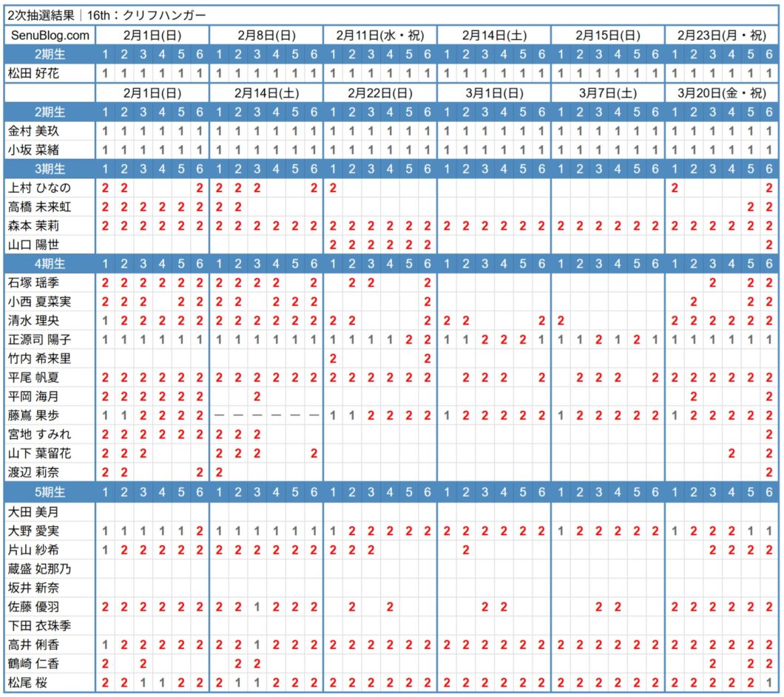Click the 3月20日(金・祝) date header
This screenshot has width=784, height=697.
(722, 93)
